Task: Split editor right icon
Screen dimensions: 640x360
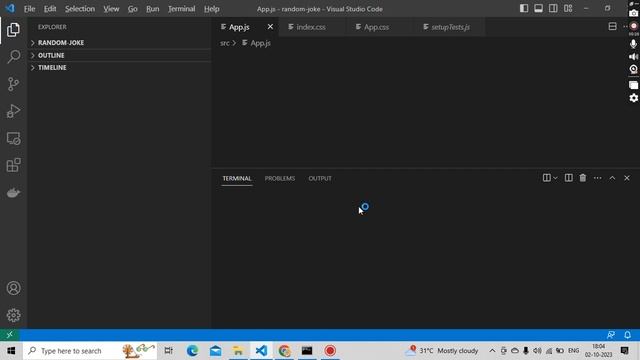Action: tap(612, 27)
